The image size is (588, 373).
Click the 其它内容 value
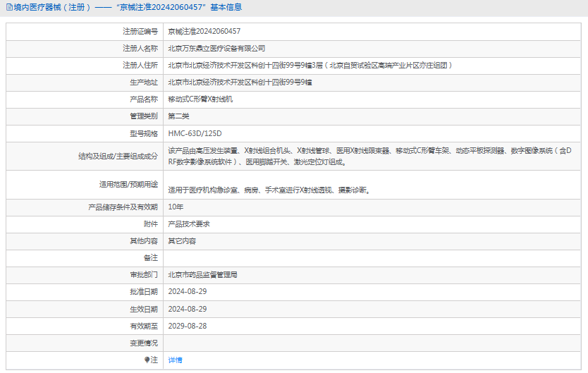182,241
